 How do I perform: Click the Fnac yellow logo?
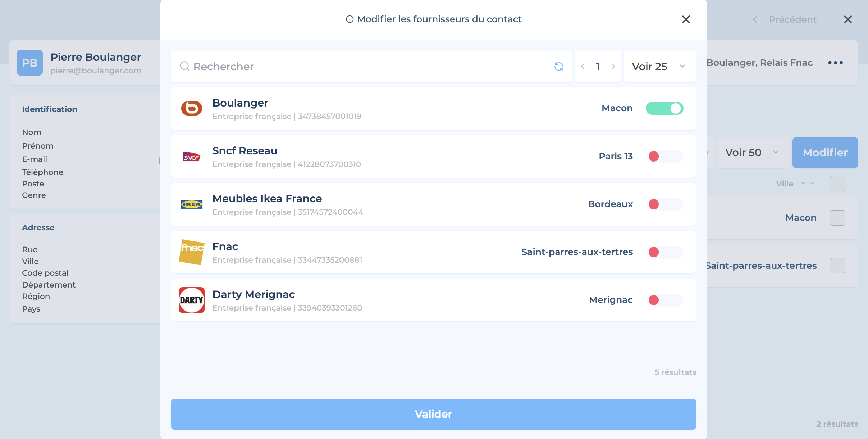(x=191, y=252)
